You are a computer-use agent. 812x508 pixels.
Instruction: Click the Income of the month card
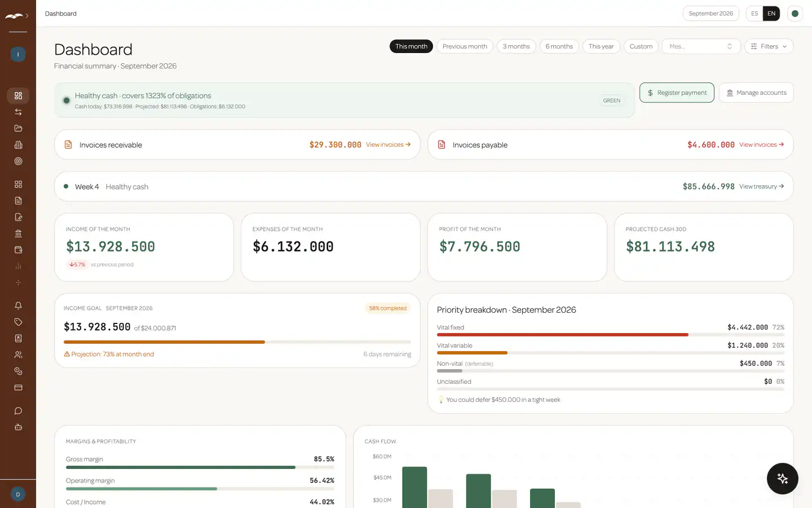coord(144,247)
